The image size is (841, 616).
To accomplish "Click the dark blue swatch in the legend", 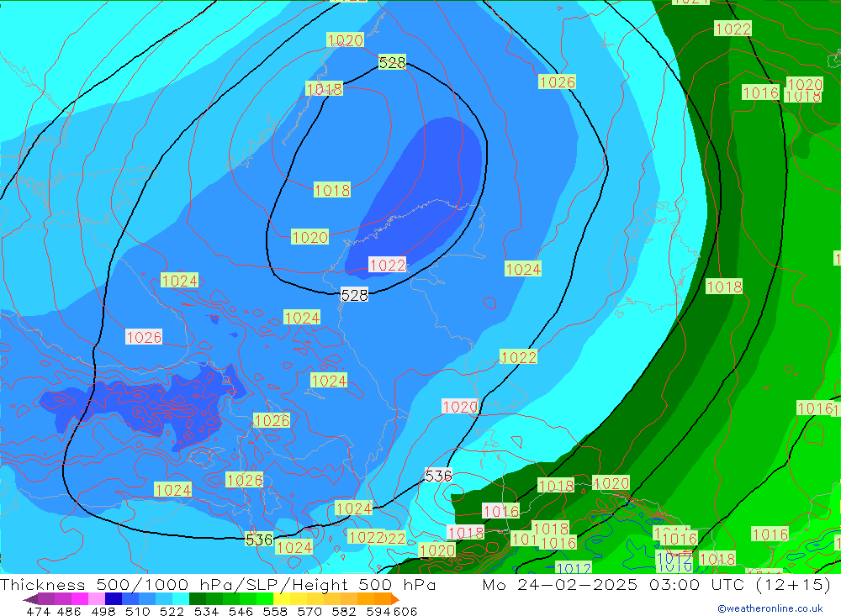I will 114,599.
